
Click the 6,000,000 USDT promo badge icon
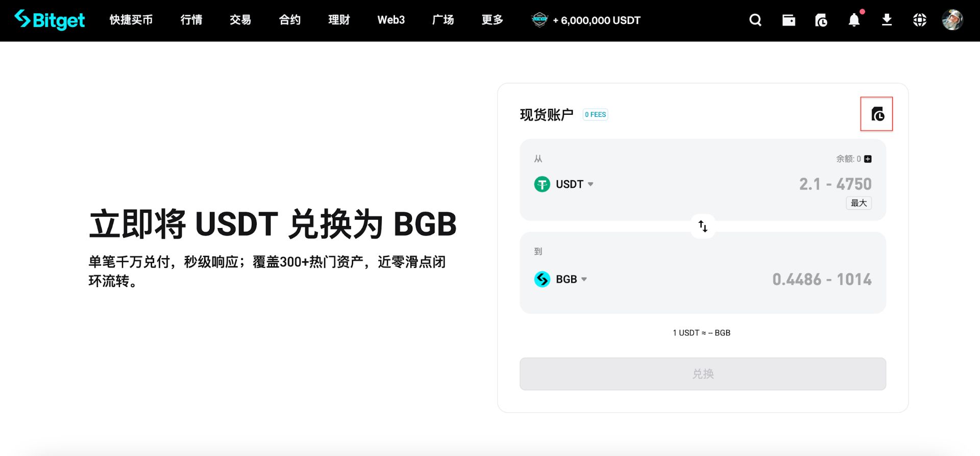coord(540,20)
